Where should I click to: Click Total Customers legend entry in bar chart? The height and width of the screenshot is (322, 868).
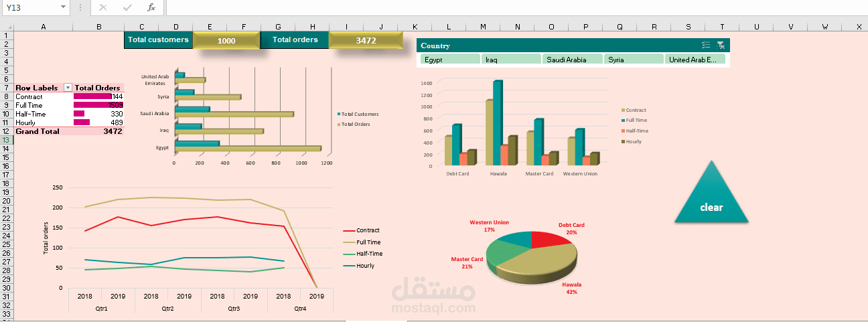coord(358,114)
